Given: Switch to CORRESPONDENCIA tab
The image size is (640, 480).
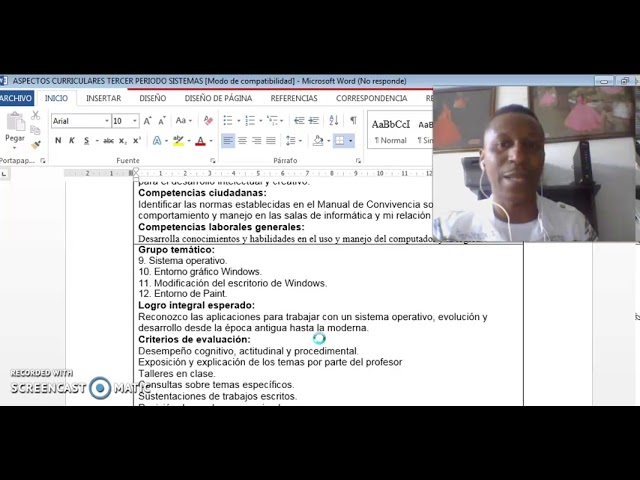Looking at the screenshot, I should point(371,98).
